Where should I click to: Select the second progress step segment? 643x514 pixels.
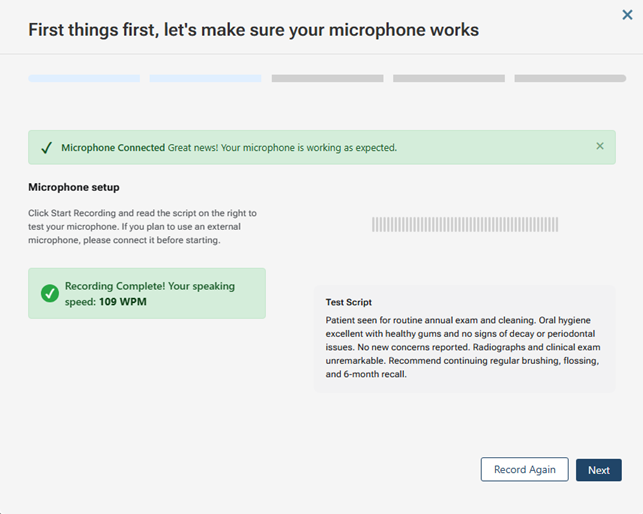(x=205, y=78)
